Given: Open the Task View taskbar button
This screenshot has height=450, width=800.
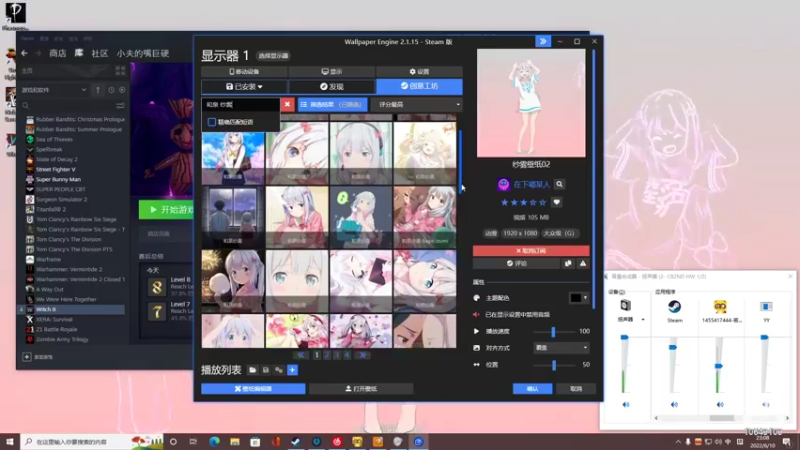Looking at the screenshot, I should (193, 442).
